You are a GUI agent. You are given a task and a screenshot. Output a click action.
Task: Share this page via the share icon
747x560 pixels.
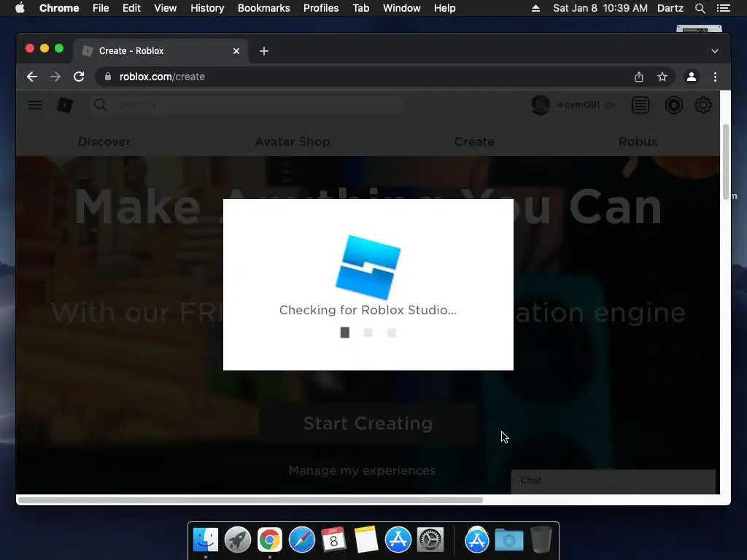click(x=639, y=77)
